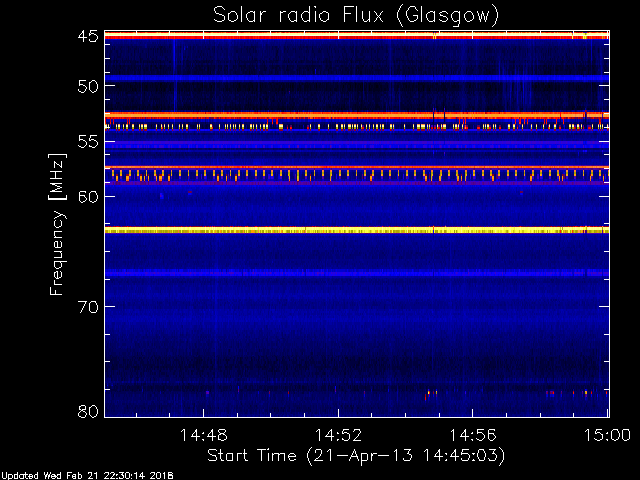Click the bright yellow emission band near 63 MHz

357,231
